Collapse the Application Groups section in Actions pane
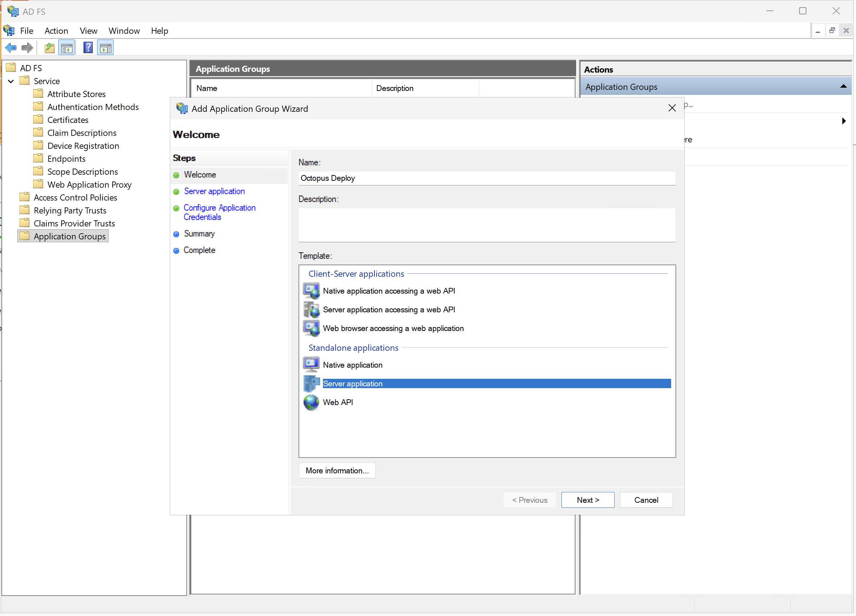Screen dimensions: 856x616 coord(843,86)
